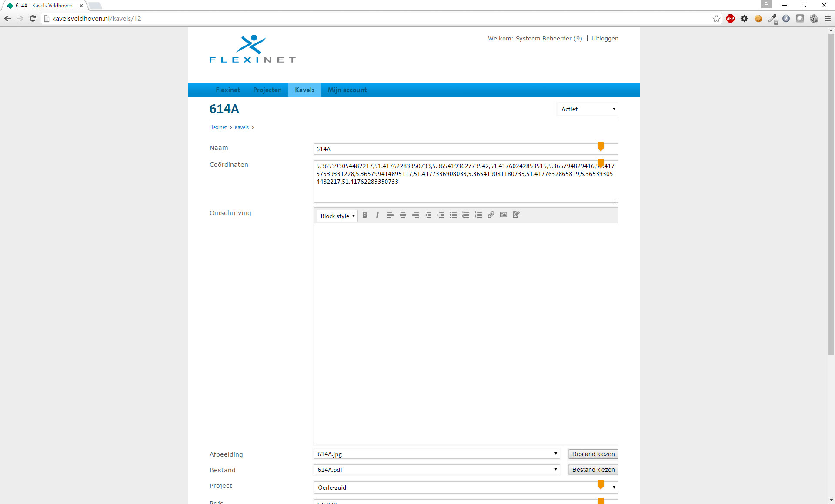Viewport: 835px width, 504px height.
Task: Center-align text in Omschrijving editor
Action: tap(403, 215)
